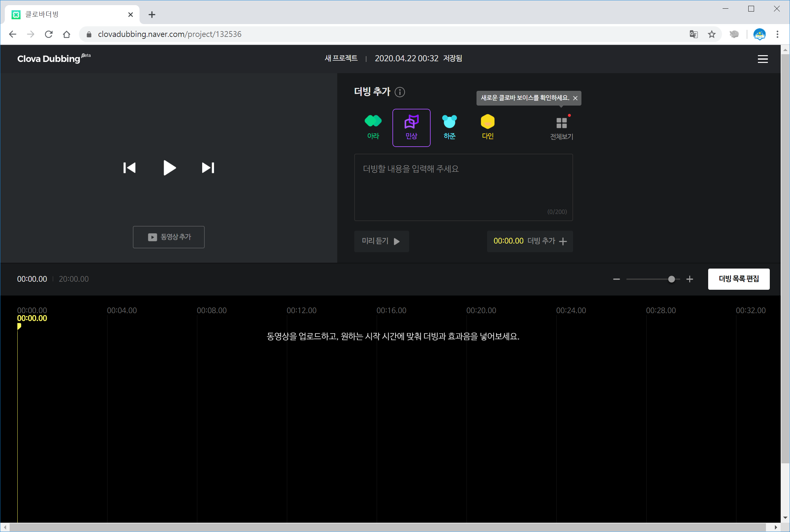Skip to next with the forward icon
790x532 pixels.
pos(208,167)
